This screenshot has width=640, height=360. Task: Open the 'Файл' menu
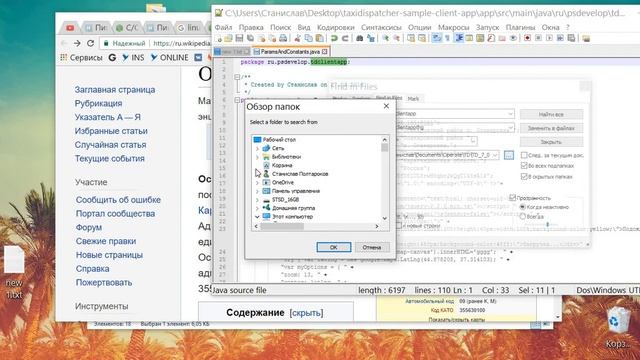tap(223, 27)
